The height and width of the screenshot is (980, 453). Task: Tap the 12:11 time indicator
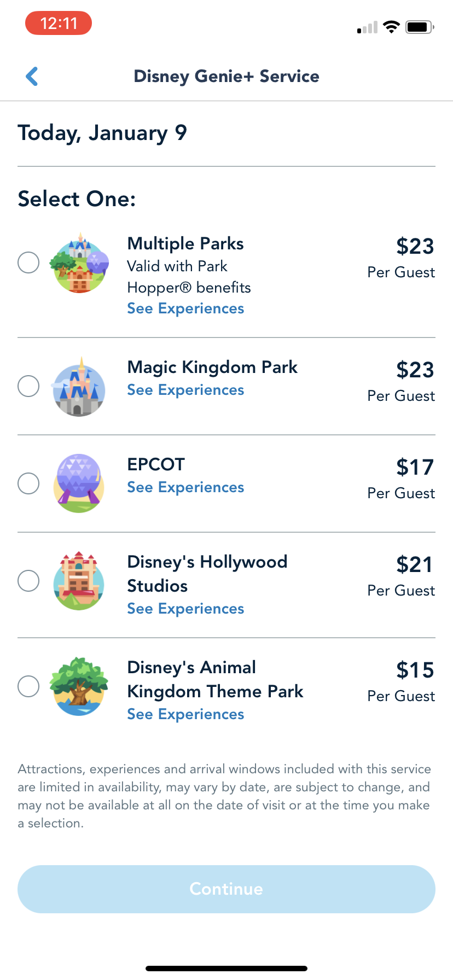coord(59,24)
